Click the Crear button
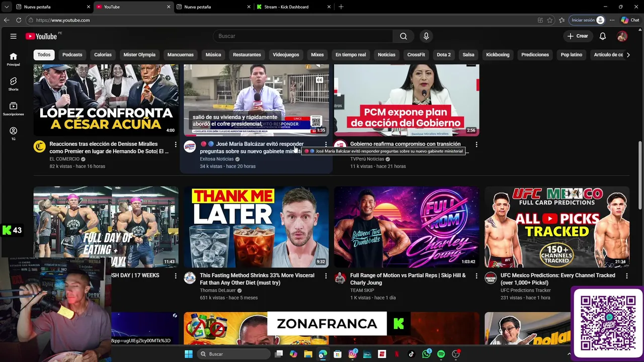 578,36
